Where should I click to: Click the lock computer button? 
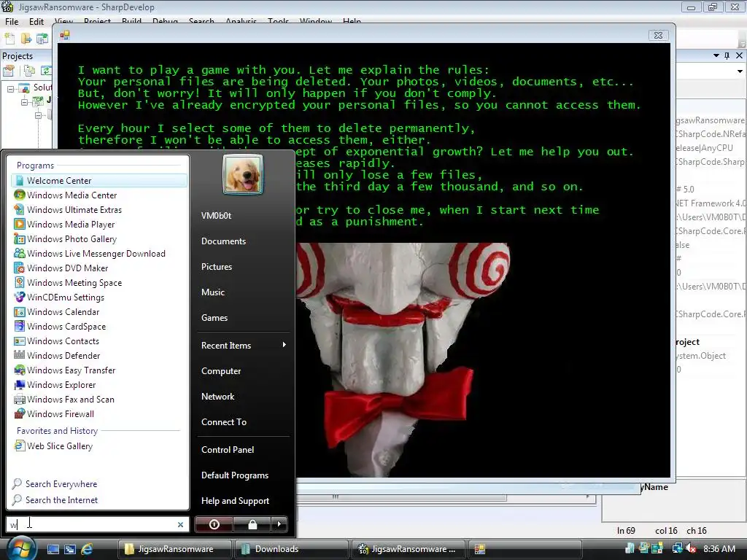click(252, 524)
